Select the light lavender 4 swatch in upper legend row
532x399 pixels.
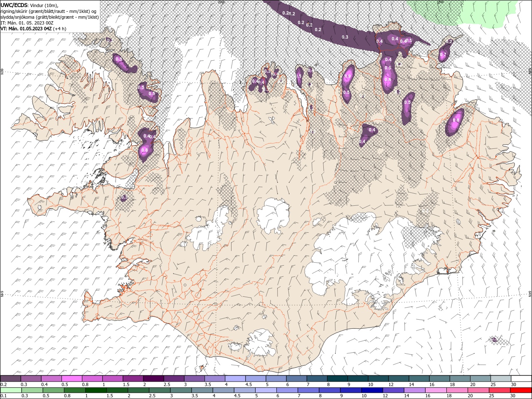pos(235,378)
